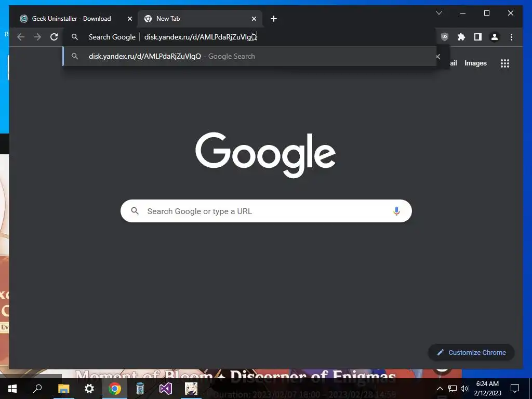
Task: Click magnifier icon in Google search box
Action: (135, 211)
